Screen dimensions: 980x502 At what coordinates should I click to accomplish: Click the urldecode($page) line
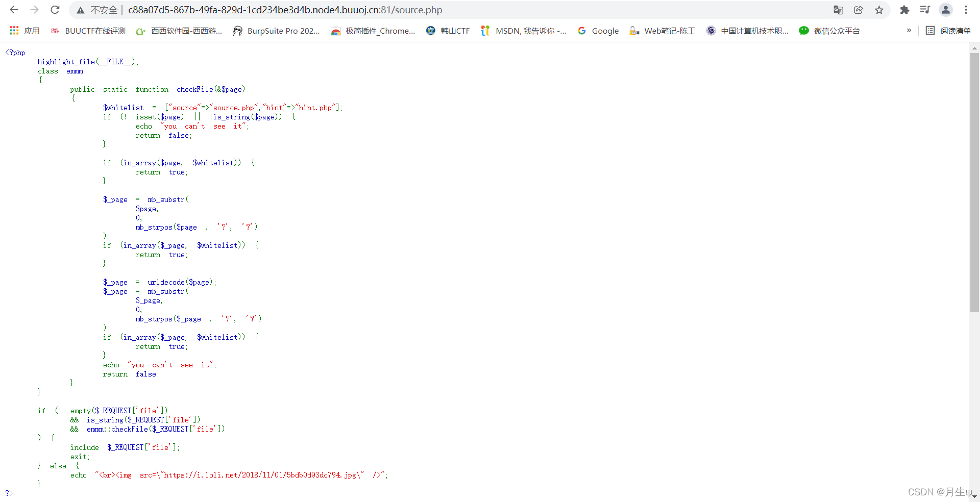[x=160, y=282]
